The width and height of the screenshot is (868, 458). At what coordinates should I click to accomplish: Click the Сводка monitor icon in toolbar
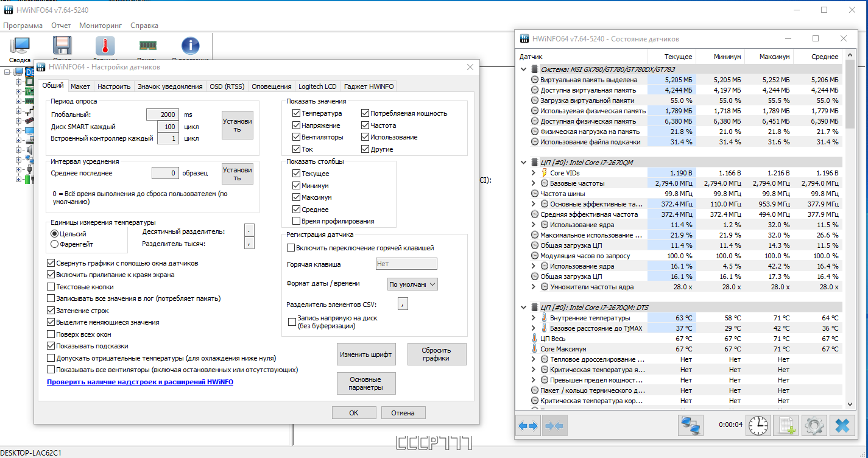point(20,47)
